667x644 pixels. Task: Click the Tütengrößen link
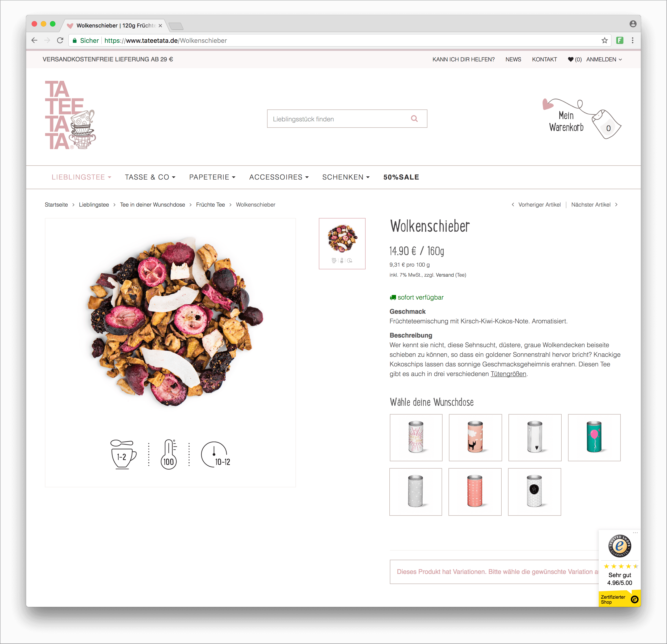coord(508,374)
